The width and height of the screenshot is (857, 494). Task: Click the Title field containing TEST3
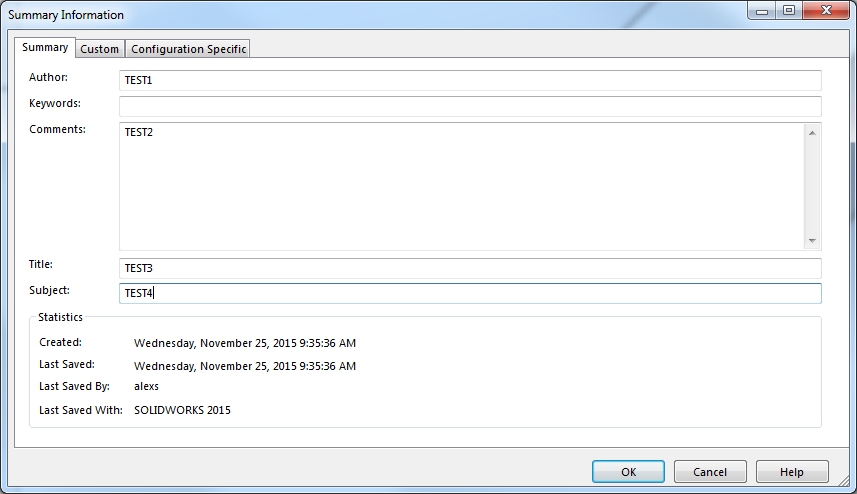470,268
